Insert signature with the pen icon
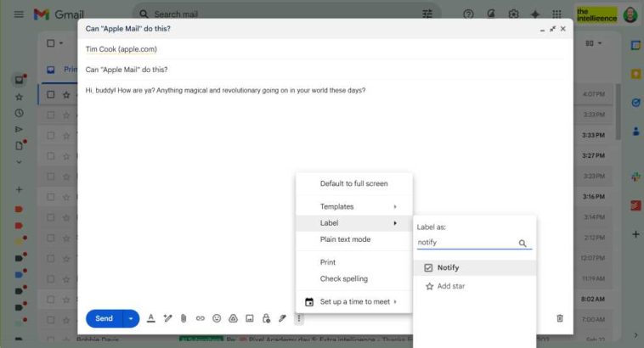 283,318
